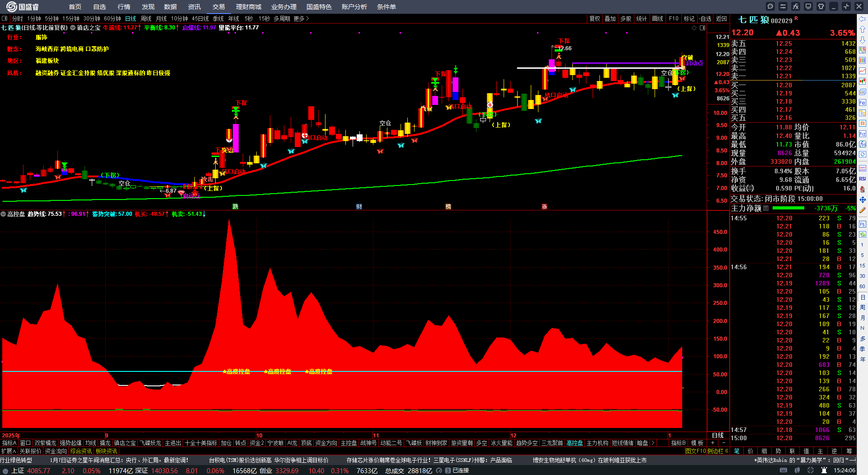868x475 pixels.
Task: Click the keyboard icon in status bar
Action: [783, 470]
